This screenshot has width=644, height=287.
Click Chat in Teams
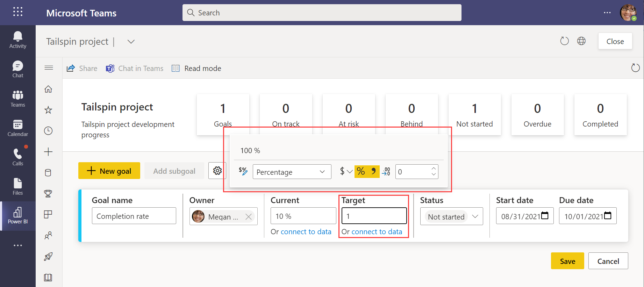(135, 68)
